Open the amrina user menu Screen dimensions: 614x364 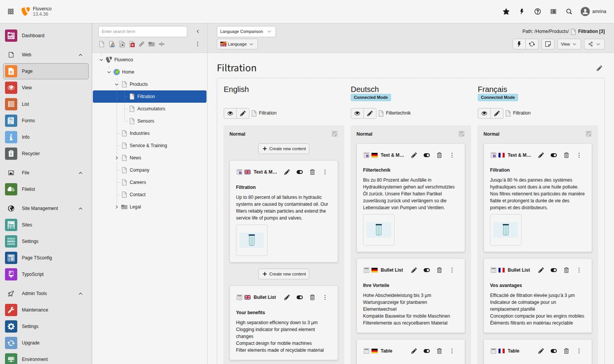click(593, 11)
